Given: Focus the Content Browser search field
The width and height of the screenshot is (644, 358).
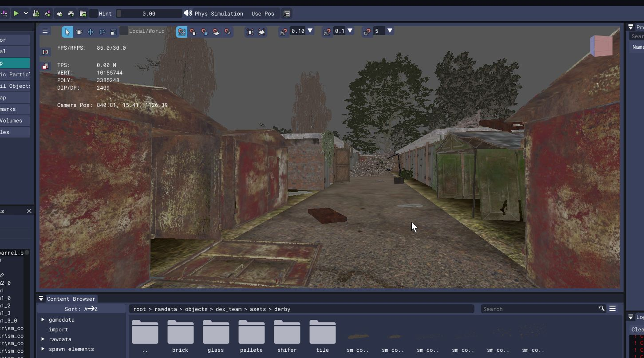Looking at the screenshot, I should 539,309.
